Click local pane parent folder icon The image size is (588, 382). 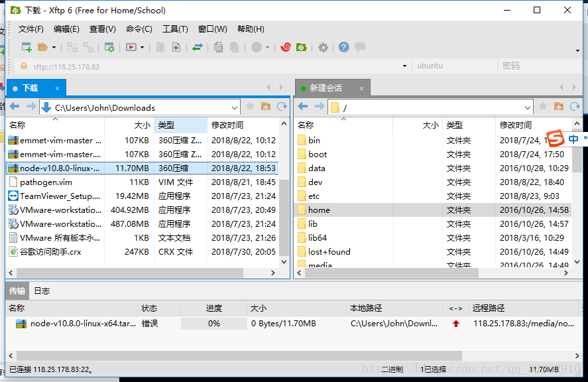[x=266, y=107]
